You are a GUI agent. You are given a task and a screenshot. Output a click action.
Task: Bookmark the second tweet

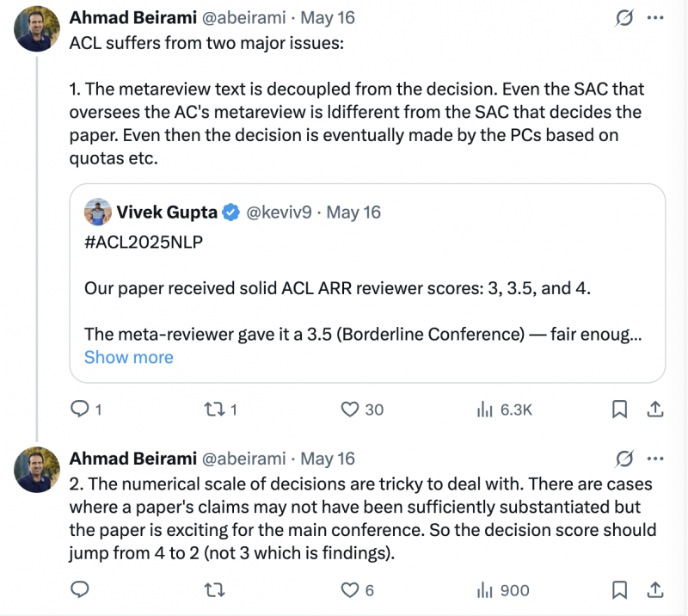(619, 589)
